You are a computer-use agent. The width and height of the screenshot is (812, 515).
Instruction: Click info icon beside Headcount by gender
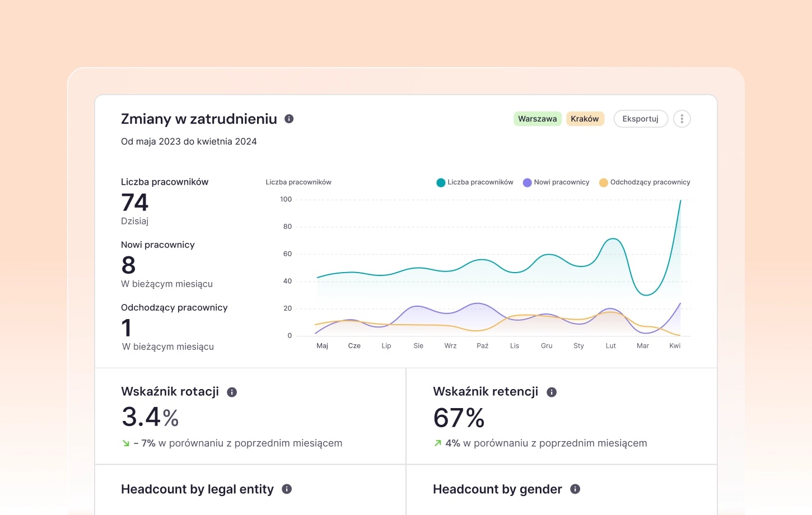(x=575, y=489)
